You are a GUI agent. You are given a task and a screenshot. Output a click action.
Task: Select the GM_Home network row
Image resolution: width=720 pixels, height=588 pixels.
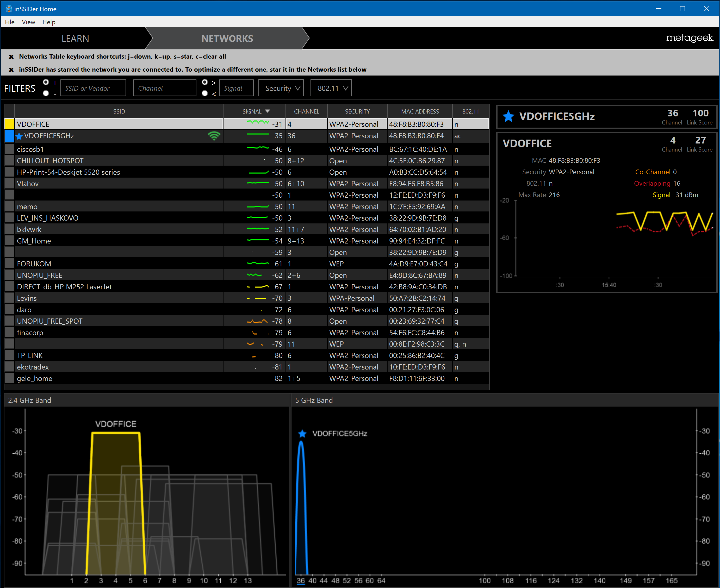click(247, 241)
